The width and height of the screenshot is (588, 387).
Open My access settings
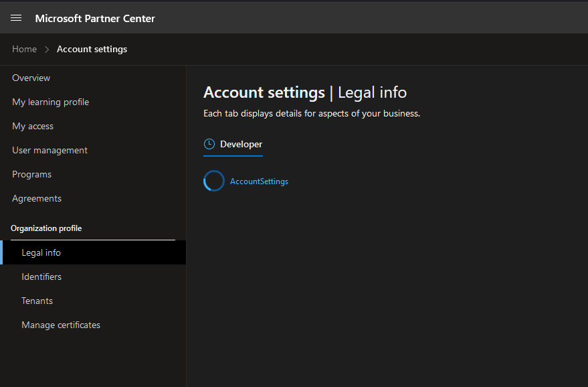point(33,126)
